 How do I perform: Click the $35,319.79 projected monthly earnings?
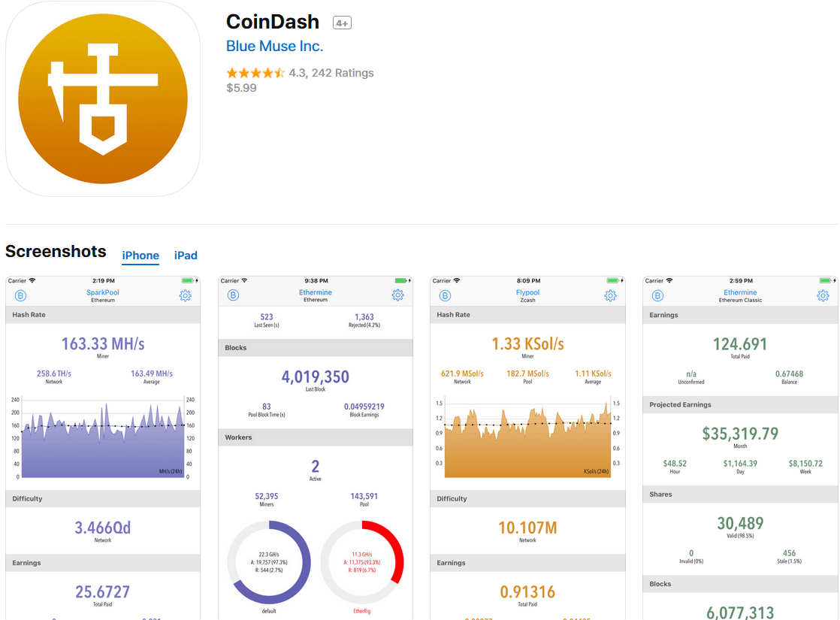coord(740,434)
